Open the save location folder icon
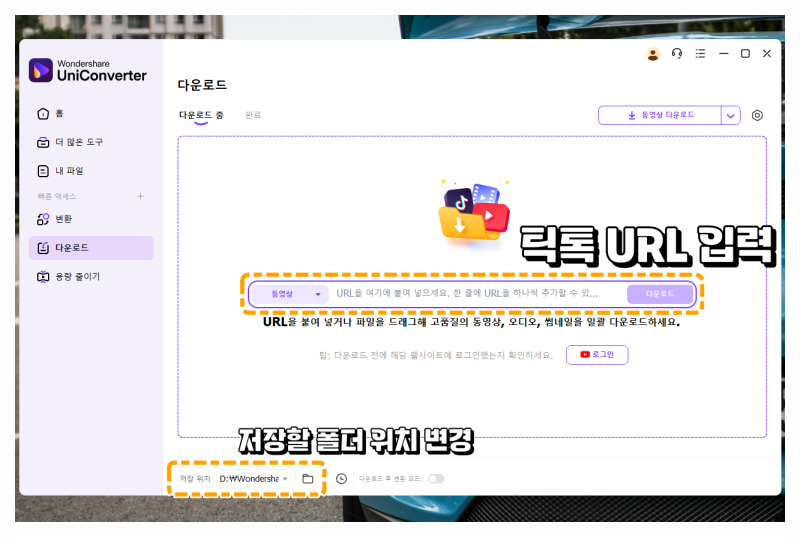800x537 pixels. (308, 479)
